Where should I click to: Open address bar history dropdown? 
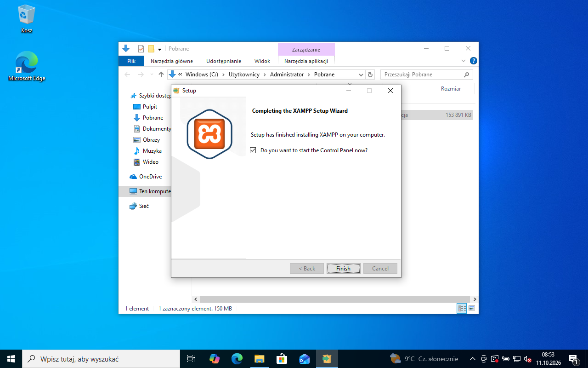(x=361, y=75)
